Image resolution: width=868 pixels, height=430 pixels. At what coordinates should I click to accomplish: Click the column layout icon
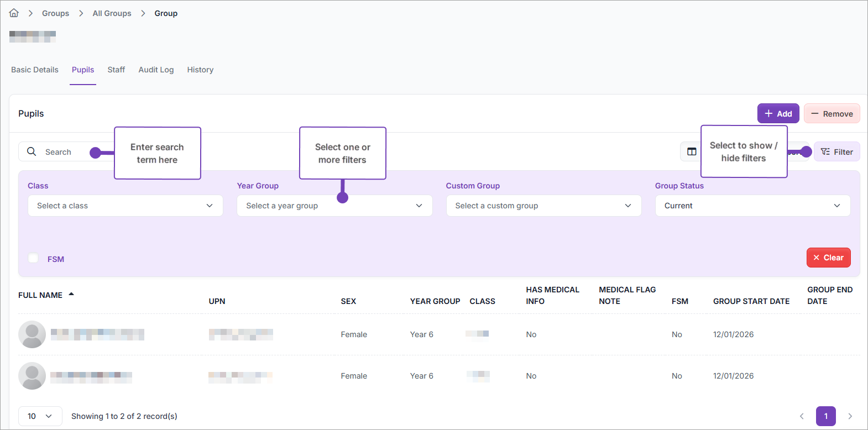(692, 151)
